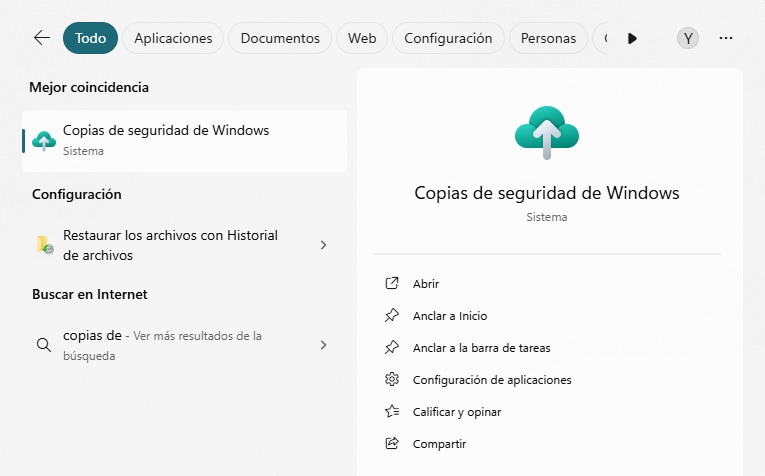This screenshot has width=765, height=476.
Task: Open the Y account avatar
Action: [688, 38]
